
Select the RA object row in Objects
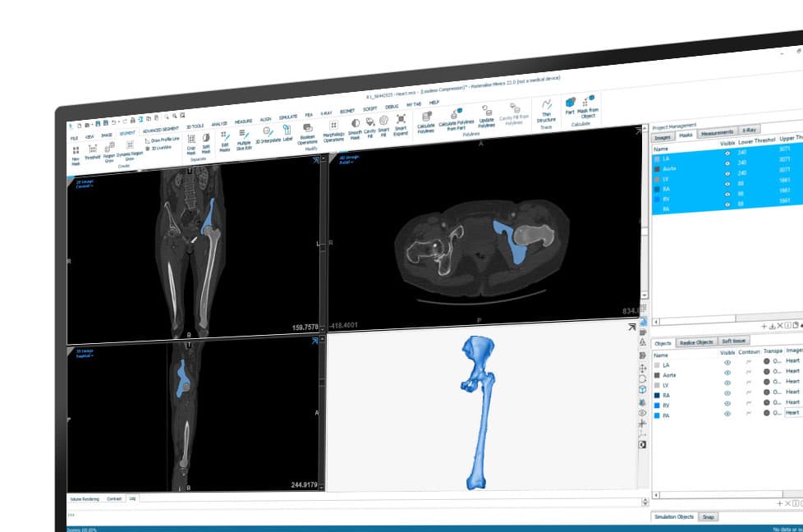coord(727,395)
